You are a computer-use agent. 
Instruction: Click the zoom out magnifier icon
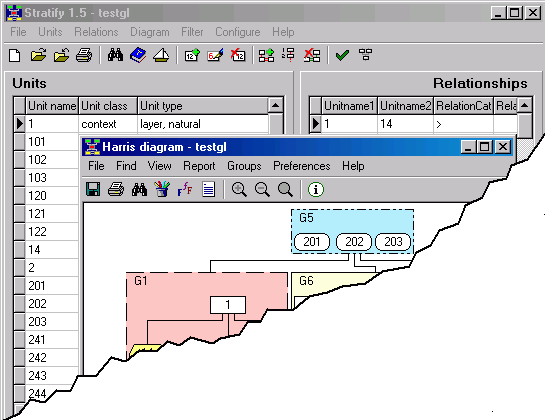pyautogui.click(x=262, y=189)
